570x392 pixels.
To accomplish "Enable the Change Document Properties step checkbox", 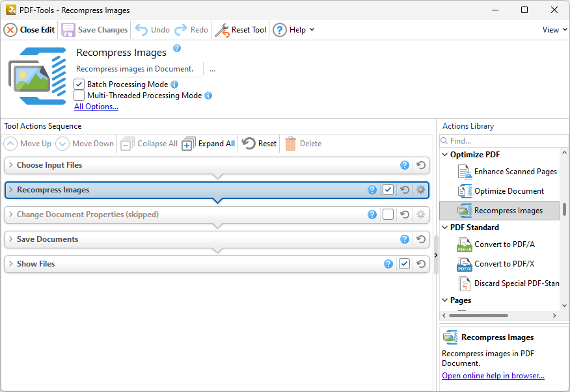I will 388,215.
